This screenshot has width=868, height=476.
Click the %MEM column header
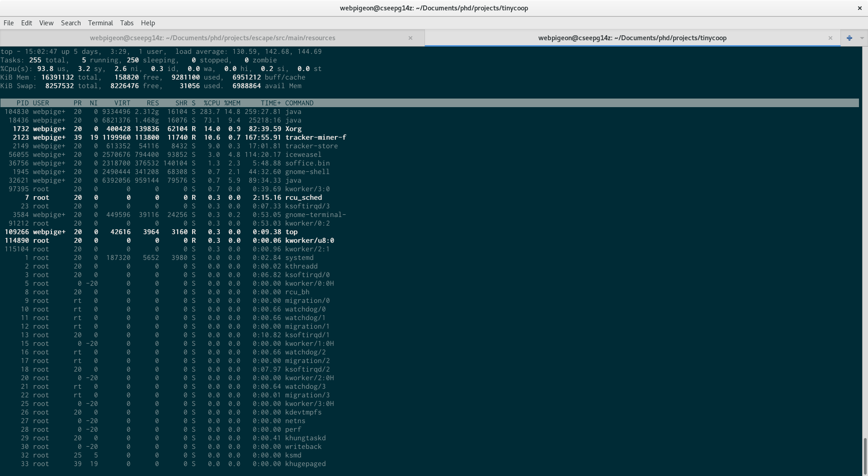232,103
